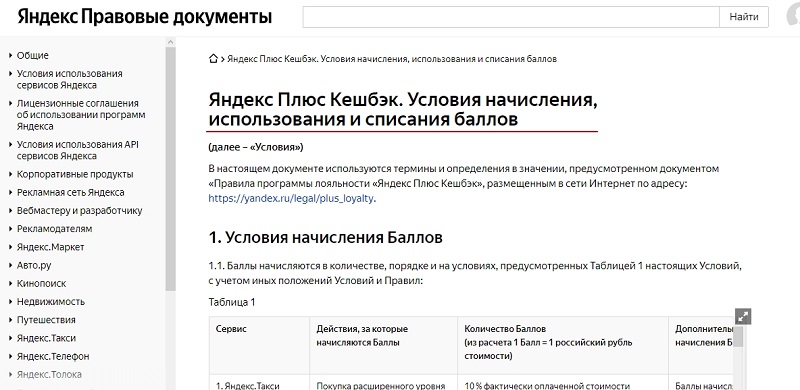Screen dimensions: 800x390
Task: Expand arrow beside Рекламная сеть Яндекса
Action: pos(10,192)
